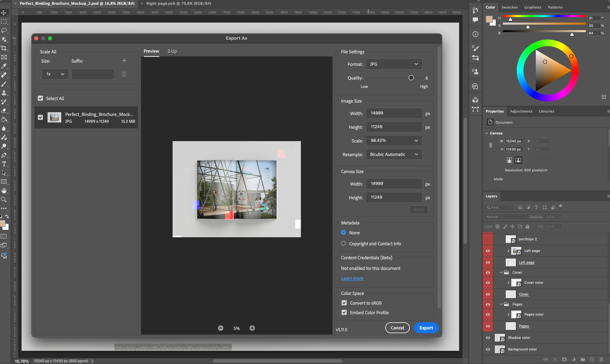Collapse the Cover layer group
Image resolution: width=610 pixels, height=364 pixels.
pyautogui.click(x=501, y=272)
